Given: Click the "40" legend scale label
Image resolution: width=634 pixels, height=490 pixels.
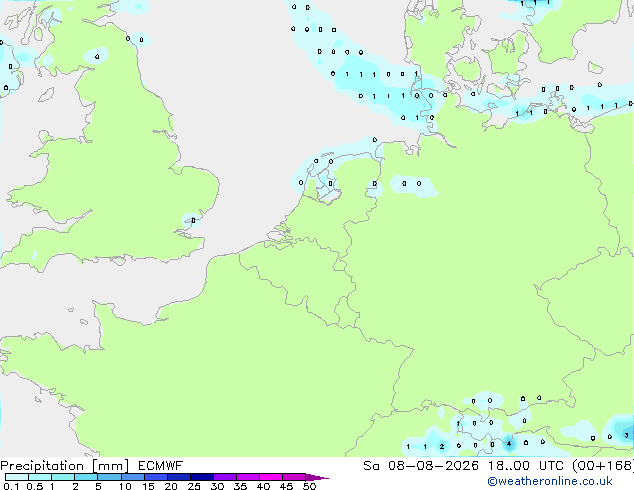Looking at the screenshot, I should pyautogui.click(x=263, y=486).
